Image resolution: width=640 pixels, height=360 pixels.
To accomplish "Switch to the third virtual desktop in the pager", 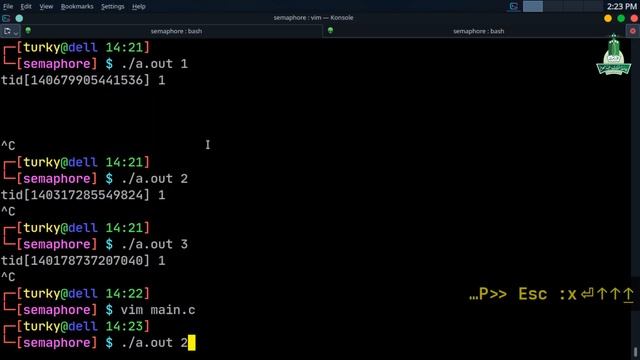I will 573,6.
